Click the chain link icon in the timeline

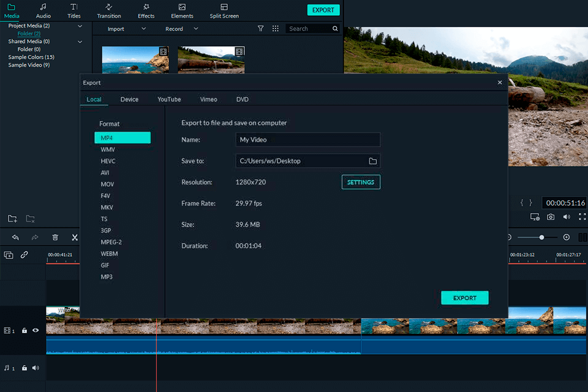pyautogui.click(x=24, y=255)
